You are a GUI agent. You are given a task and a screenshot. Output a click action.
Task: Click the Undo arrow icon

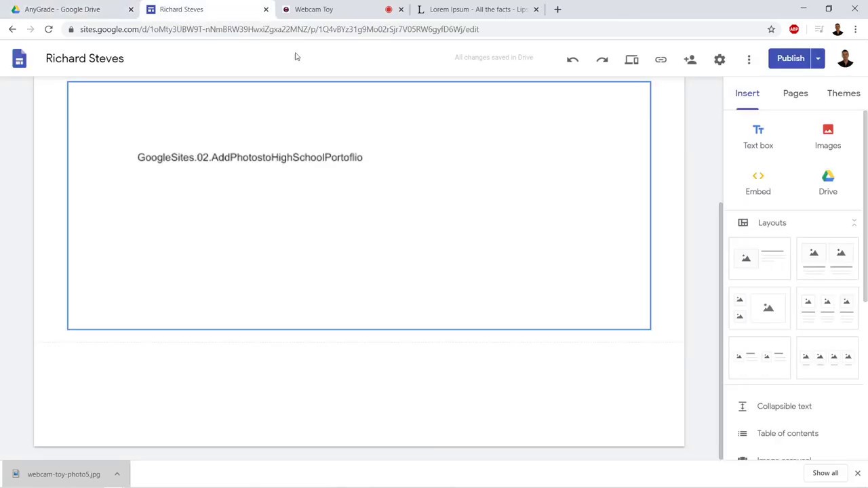point(572,59)
